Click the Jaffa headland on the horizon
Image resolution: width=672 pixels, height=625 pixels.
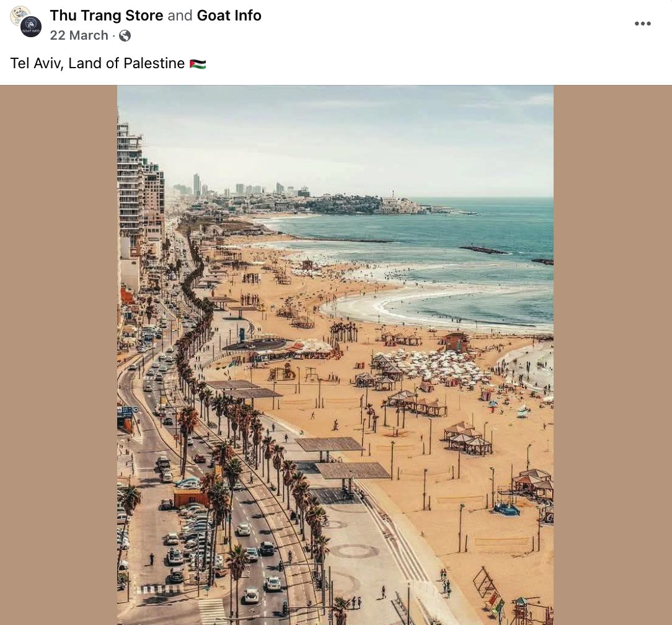pos(377,205)
